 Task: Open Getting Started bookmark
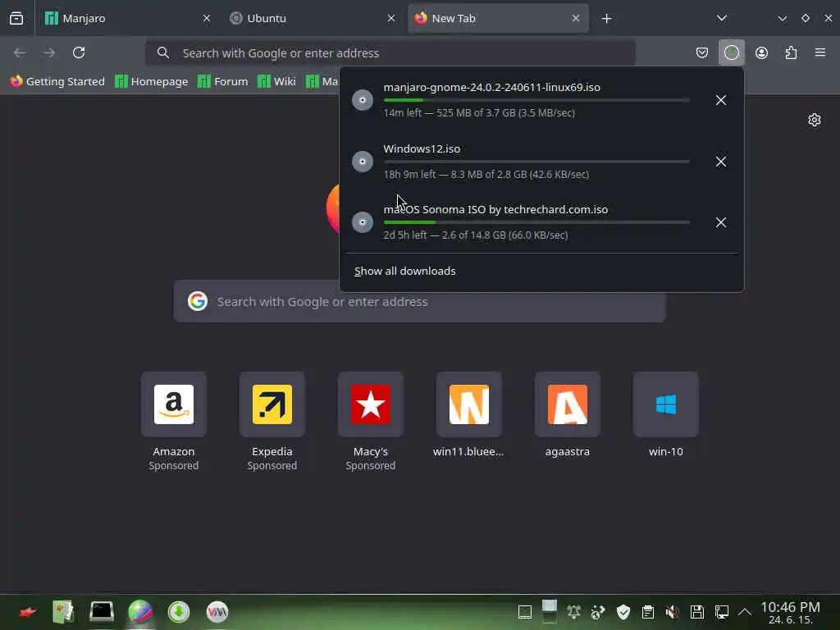pos(57,81)
